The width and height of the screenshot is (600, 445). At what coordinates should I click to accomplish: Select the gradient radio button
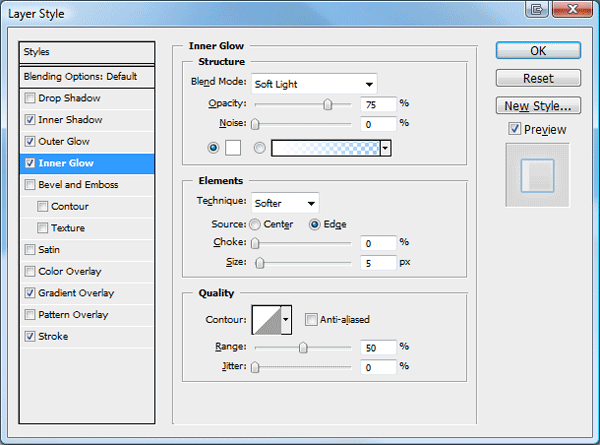(x=259, y=148)
